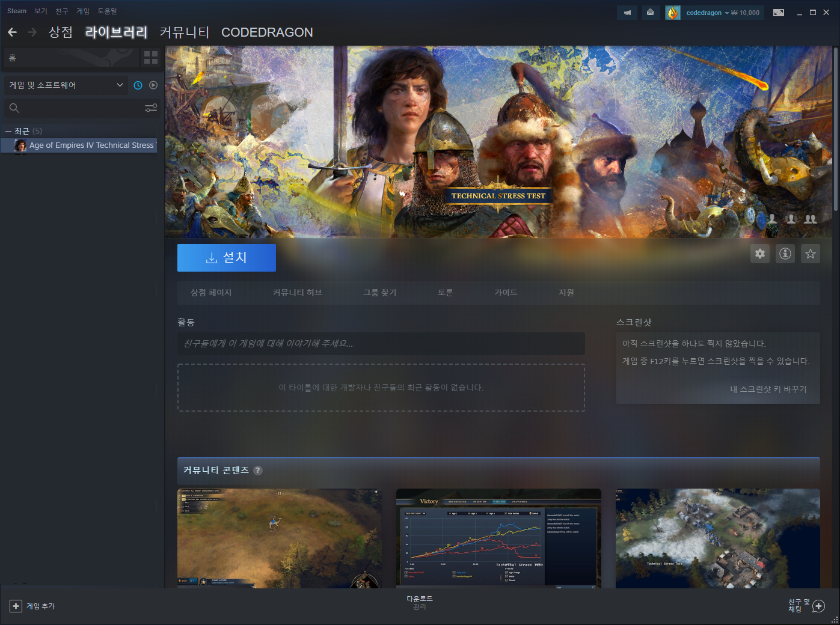Open 게임 및 소프트웨어 dropdown
This screenshot has height=625, width=840.
point(66,85)
